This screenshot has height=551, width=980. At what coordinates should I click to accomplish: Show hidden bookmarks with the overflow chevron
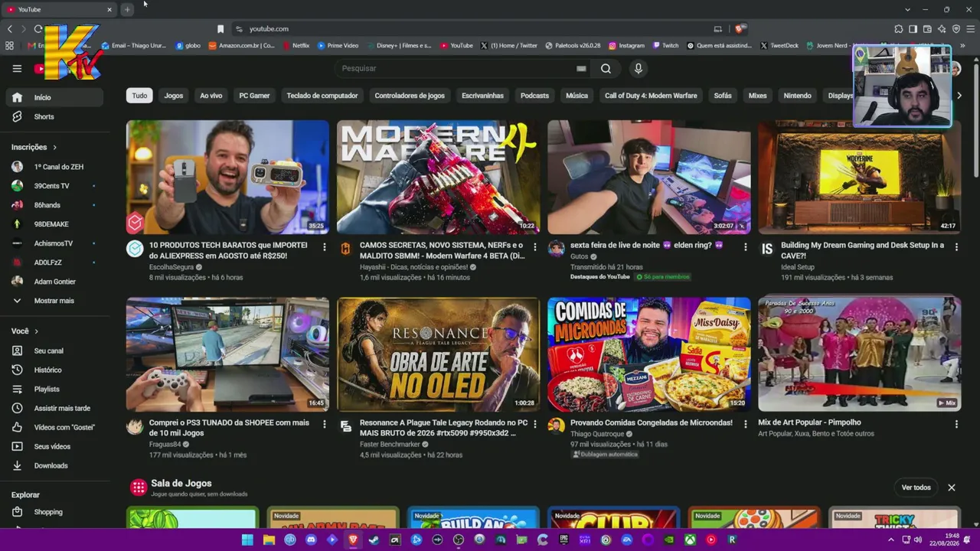962,45
